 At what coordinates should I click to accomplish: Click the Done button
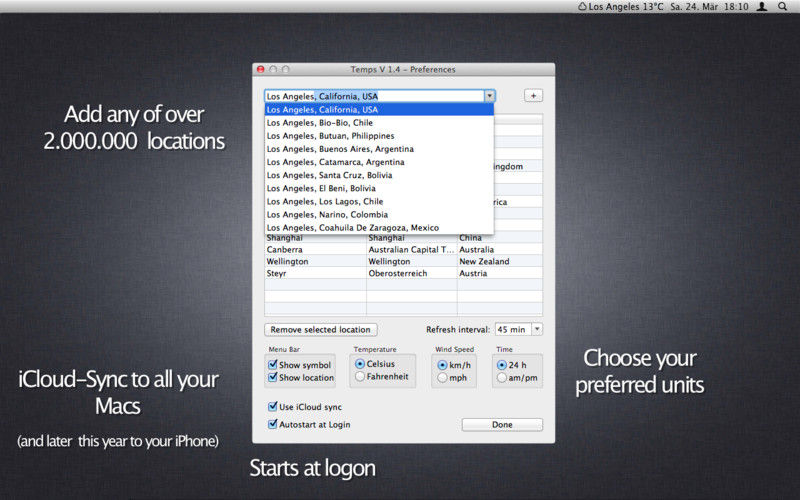click(x=502, y=424)
